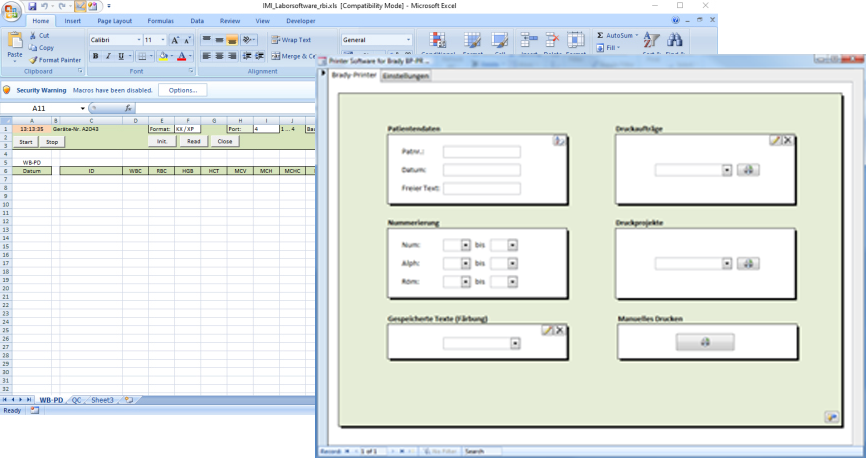Toggle Bold formatting in Font group
867x458 pixels.
click(95, 56)
